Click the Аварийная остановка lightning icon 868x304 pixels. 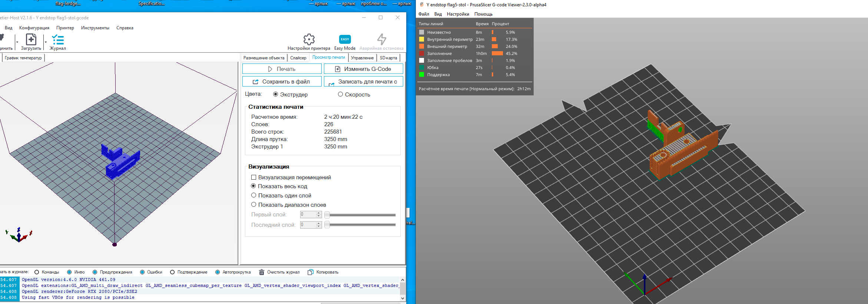(381, 39)
